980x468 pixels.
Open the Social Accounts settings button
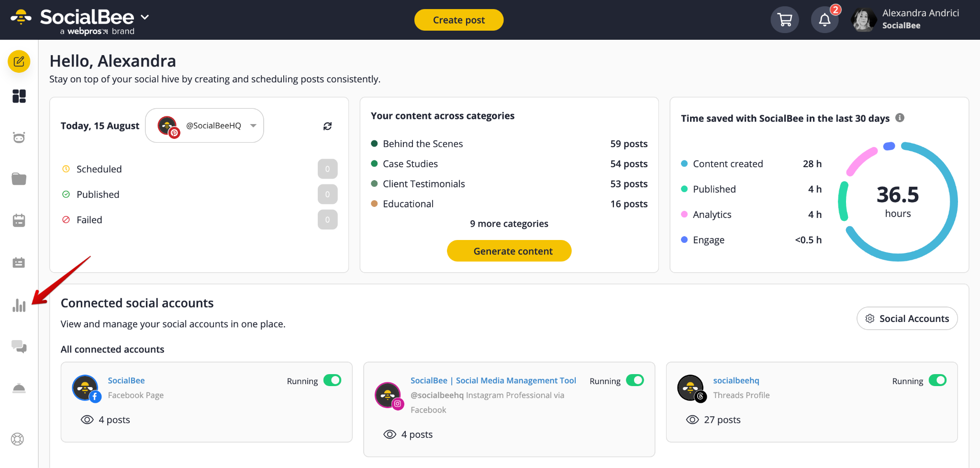click(907, 319)
